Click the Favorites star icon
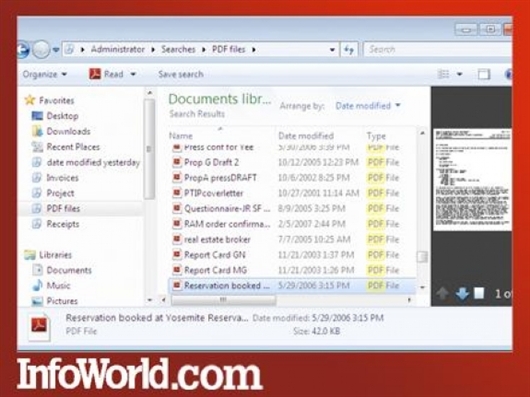Viewport: 530px width, 397px height. coord(30,100)
